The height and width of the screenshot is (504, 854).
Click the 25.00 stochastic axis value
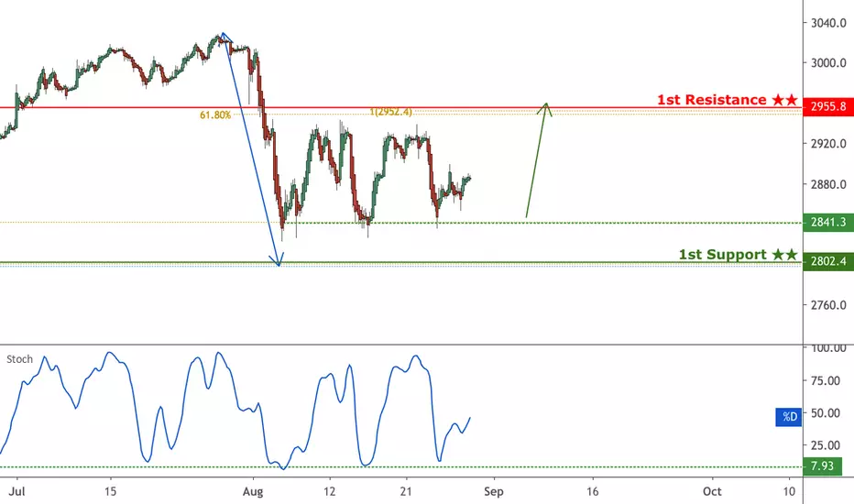(x=825, y=445)
